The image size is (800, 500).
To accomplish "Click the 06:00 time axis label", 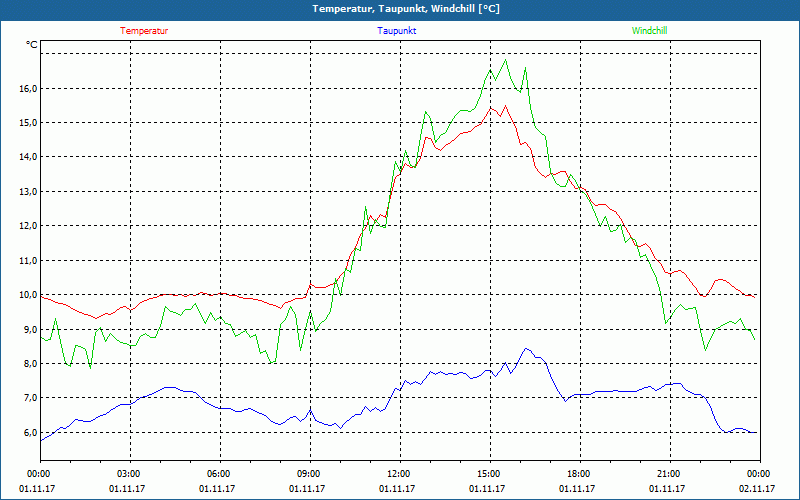I will [220, 474].
